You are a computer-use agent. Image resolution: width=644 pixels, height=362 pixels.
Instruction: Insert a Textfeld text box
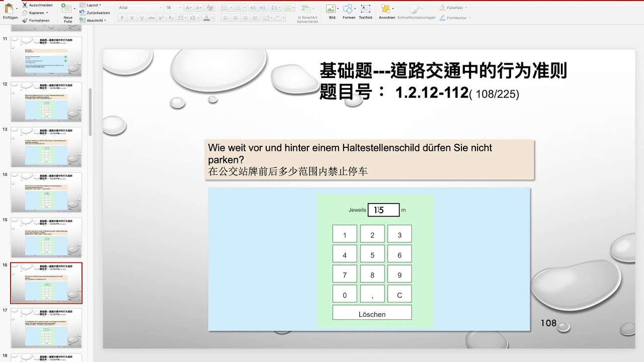click(365, 12)
